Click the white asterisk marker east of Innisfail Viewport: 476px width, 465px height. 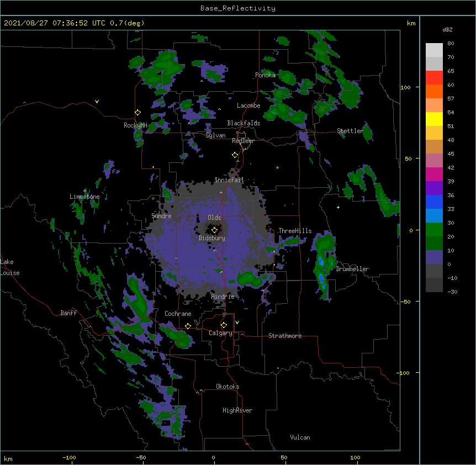pos(277,167)
